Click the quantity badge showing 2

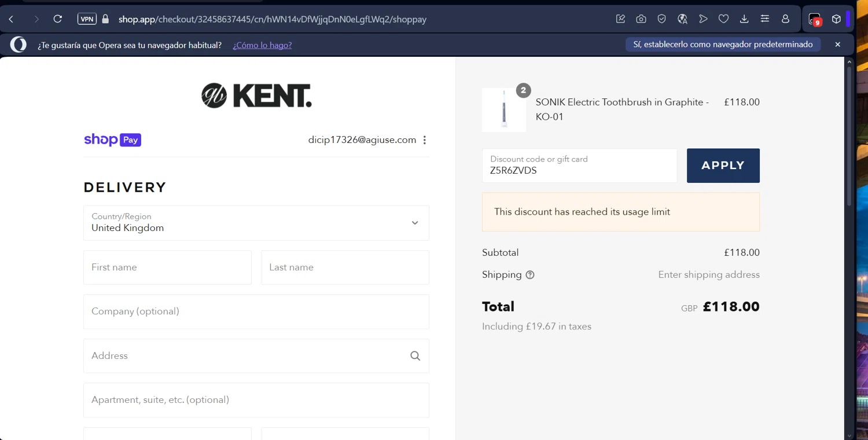tap(523, 90)
